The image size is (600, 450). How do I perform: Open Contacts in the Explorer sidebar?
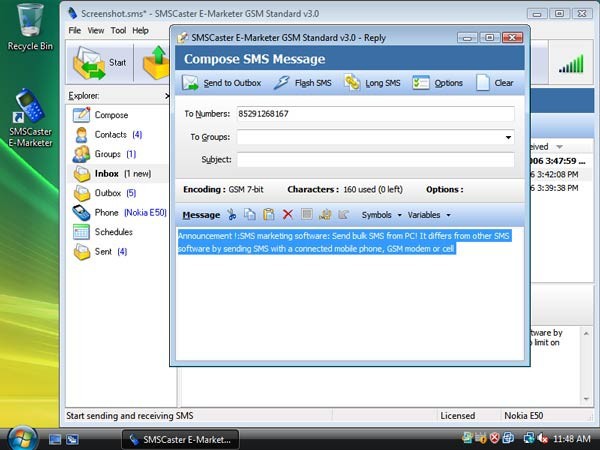click(x=110, y=134)
